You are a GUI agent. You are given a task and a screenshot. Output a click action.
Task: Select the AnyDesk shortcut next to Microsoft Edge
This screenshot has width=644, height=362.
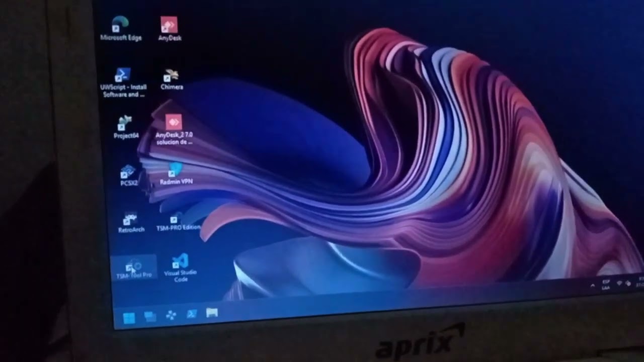click(x=170, y=28)
